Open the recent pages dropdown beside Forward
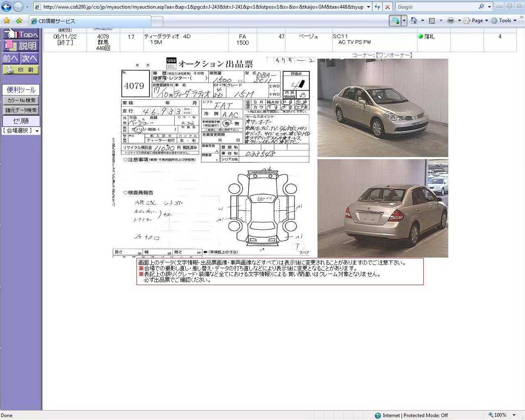The height and width of the screenshot is (420, 525). tap(27, 7)
